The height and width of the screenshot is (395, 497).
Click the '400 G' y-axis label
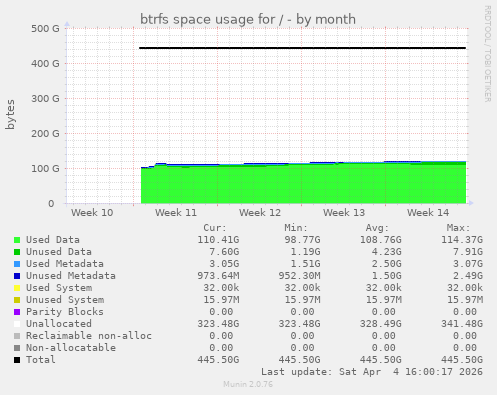pos(45,63)
